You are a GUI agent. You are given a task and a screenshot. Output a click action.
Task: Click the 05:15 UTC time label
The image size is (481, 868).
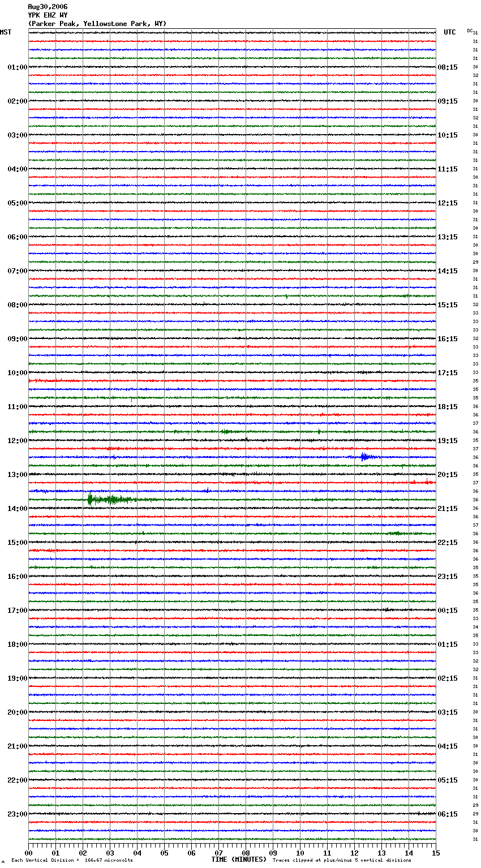click(448, 780)
